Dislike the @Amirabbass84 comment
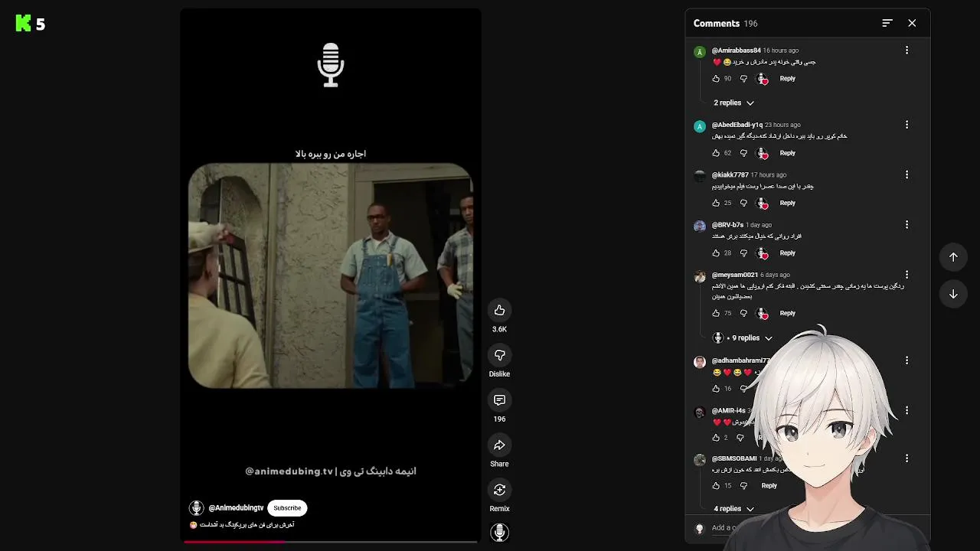Screen dimensions: 980x551 (743, 79)
